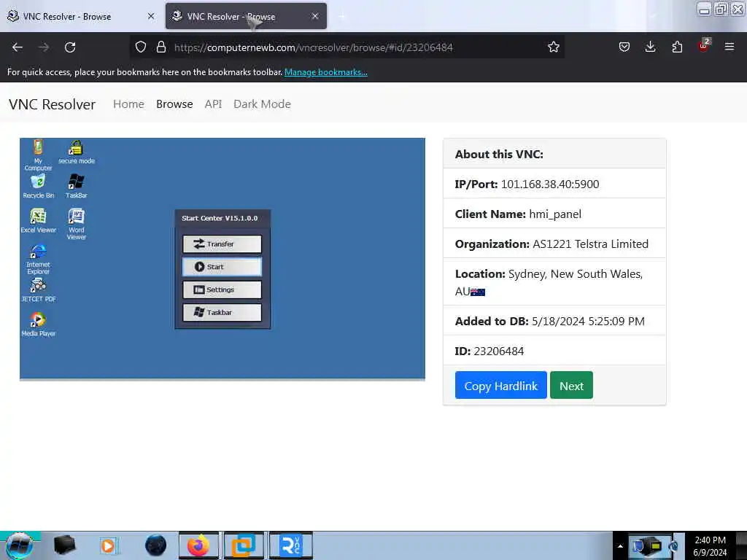
Task: Click the VNC screenshot thumbnail
Action: tap(222, 259)
